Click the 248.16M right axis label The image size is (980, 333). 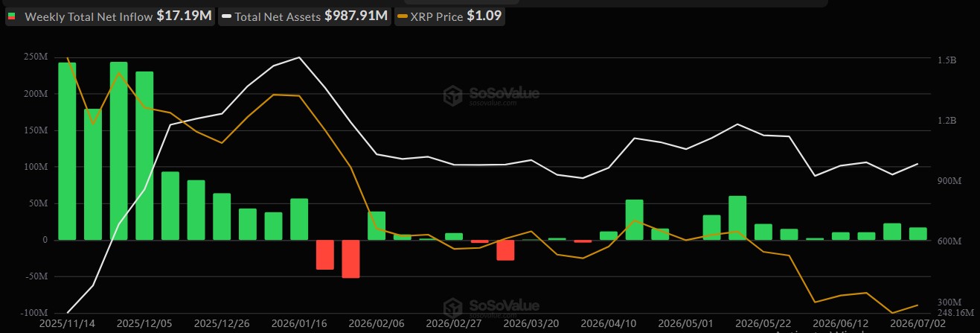(x=954, y=313)
